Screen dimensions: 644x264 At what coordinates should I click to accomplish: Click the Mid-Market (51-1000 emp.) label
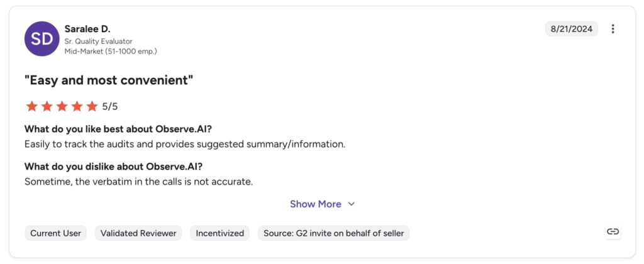(x=111, y=52)
